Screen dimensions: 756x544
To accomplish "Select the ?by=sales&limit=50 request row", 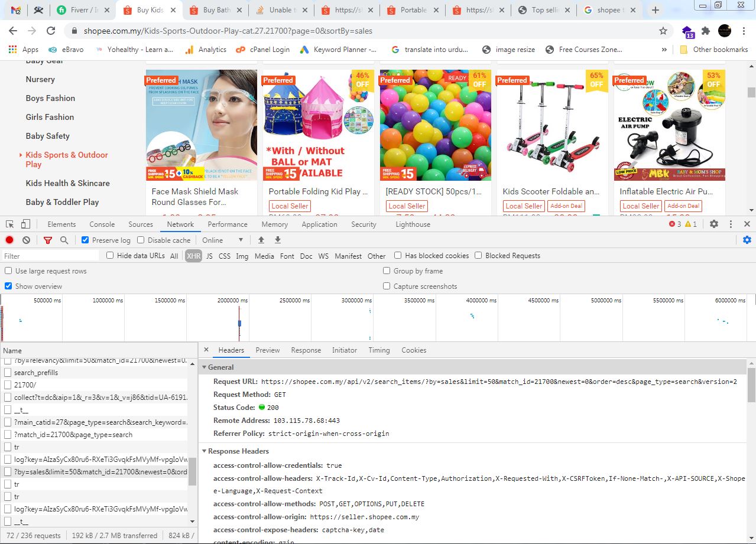I will click(95, 472).
